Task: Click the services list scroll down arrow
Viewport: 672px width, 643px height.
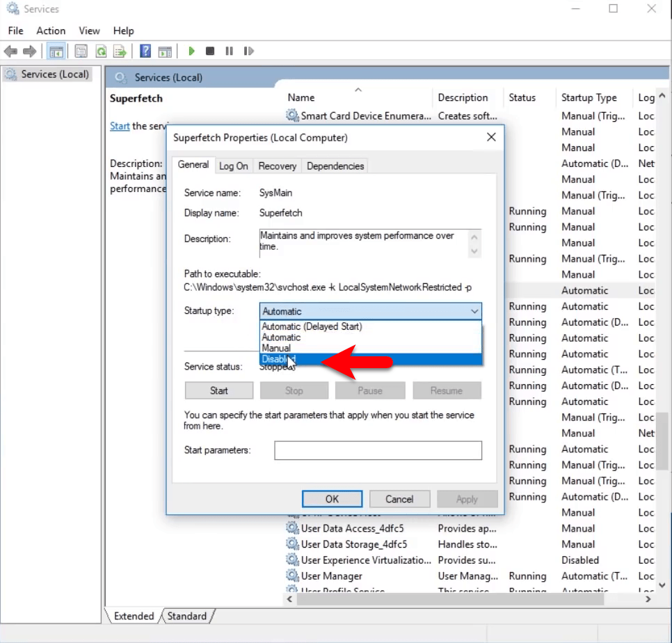Action: 662,585
